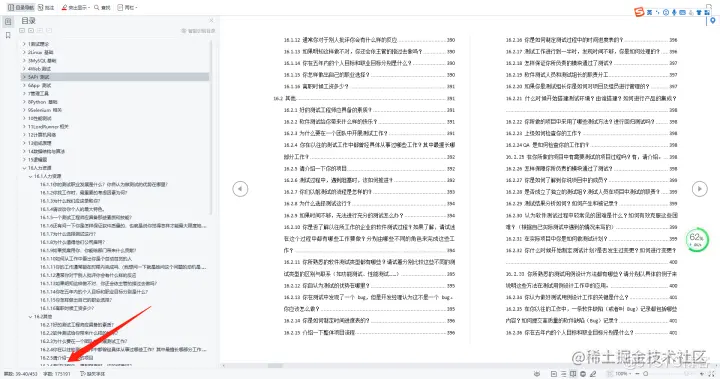This screenshot has width=720, height=379.
Task: Expand the 2Linux 基础 outline node
Action: click(x=24, y=52)
